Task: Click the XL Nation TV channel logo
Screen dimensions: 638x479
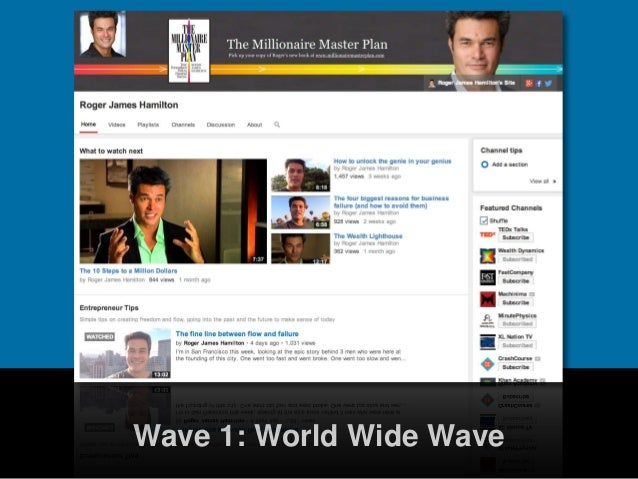Action: 487,342
